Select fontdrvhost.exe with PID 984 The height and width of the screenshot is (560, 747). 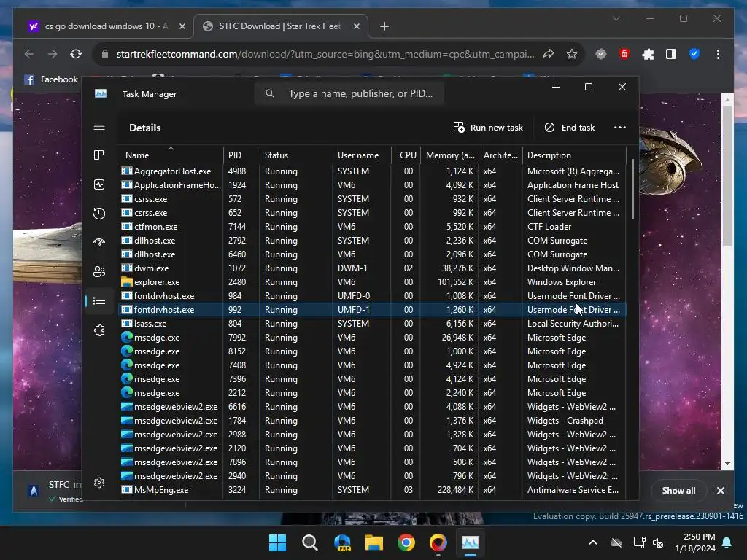pos(372,296)
